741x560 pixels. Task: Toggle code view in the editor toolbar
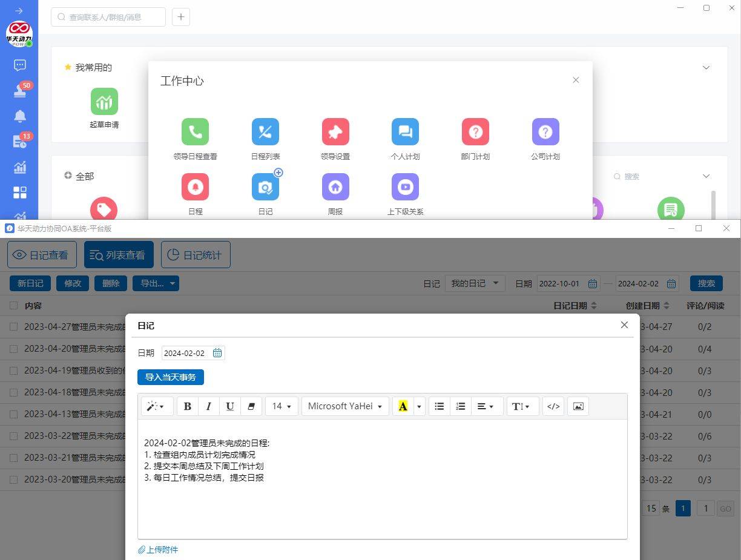[x=553, y=406]
